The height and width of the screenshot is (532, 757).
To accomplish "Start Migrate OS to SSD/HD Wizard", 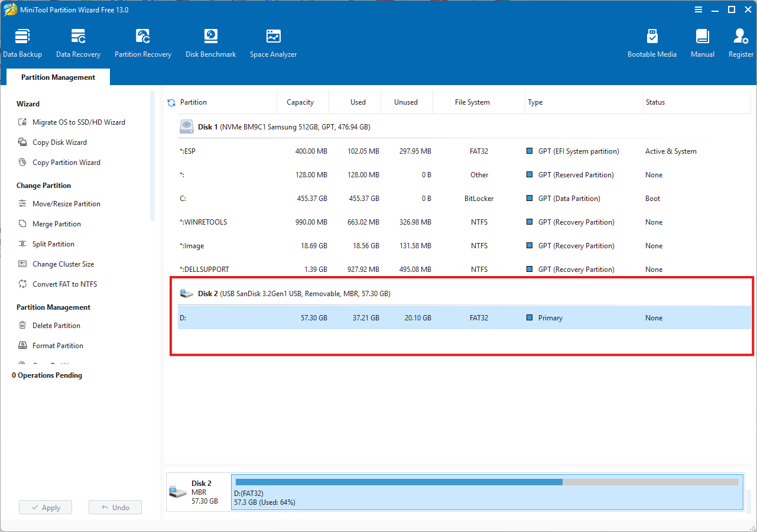I will point(79,122).
